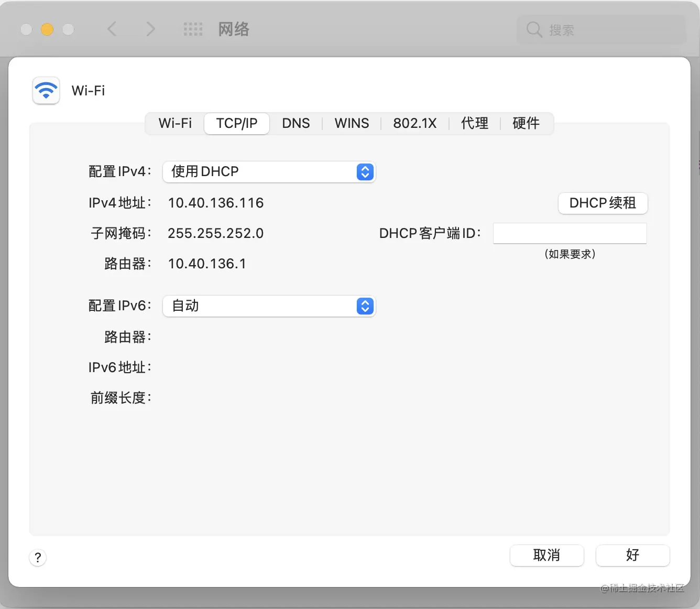Select subnet mask 255.255.252.0
The width and height of the screenshot is (700, 609).
click(x=216, y=234)
